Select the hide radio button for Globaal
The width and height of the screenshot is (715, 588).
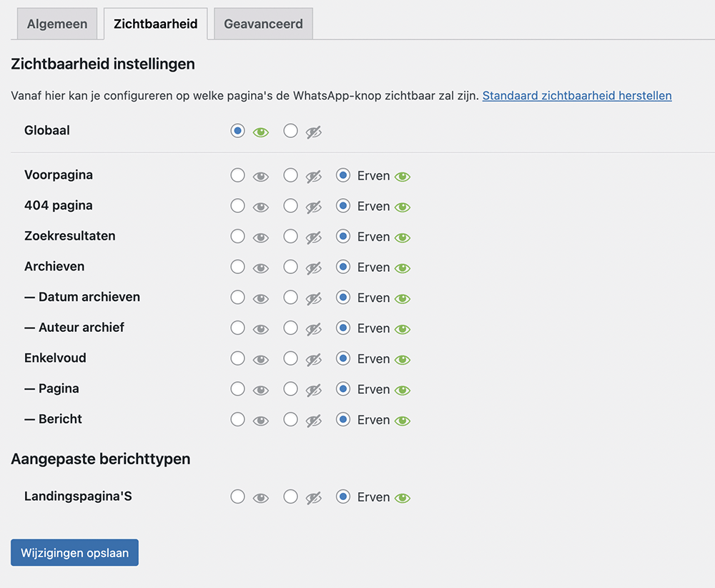(x=290, y=131)
